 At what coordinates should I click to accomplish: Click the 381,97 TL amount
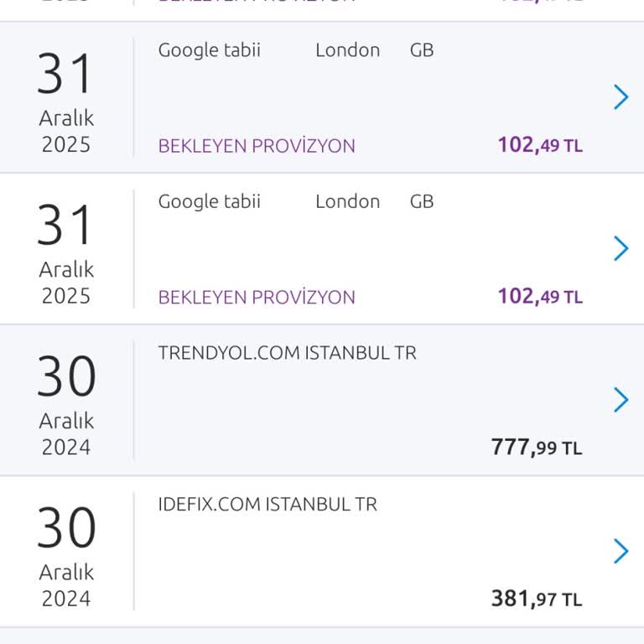click(537, 599)
